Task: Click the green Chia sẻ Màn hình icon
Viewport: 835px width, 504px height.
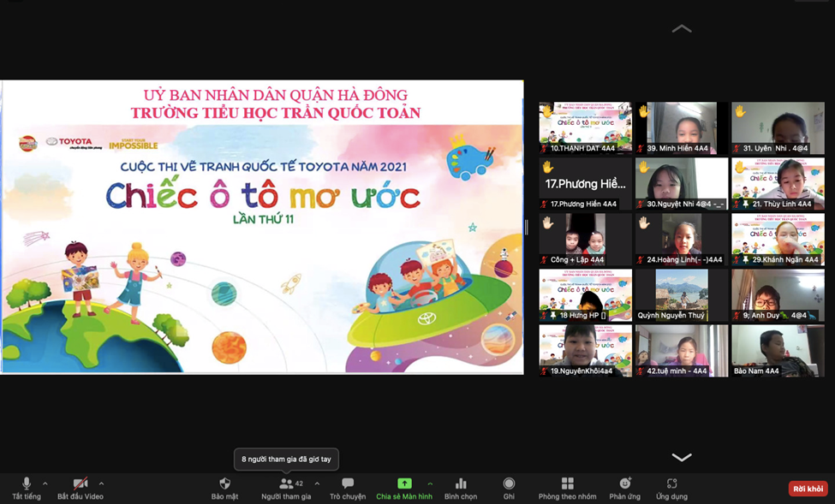Action: pos(404,483)
